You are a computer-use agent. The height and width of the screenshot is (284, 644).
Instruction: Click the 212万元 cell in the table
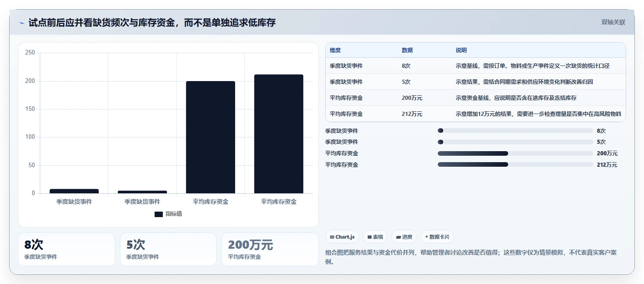click(x=412, y=114)
